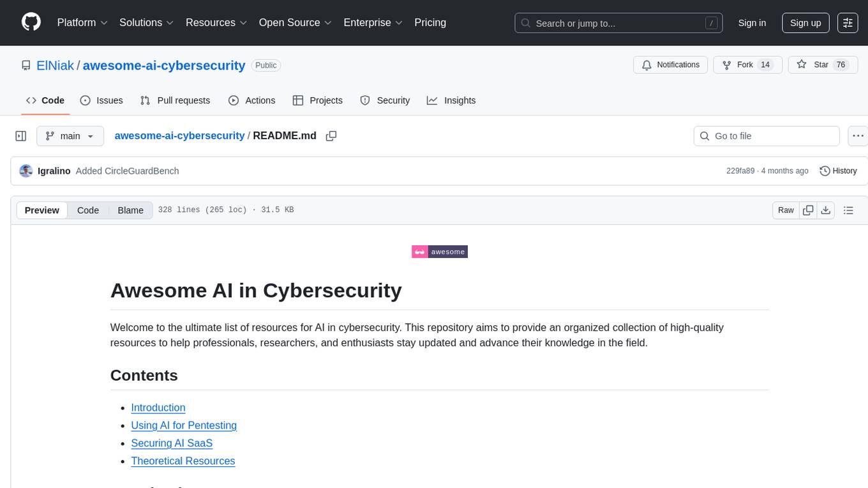868x488 pixels.
Task: Click the Awesome AI in Cybersecurity heading
Action: tap(256, 290)
